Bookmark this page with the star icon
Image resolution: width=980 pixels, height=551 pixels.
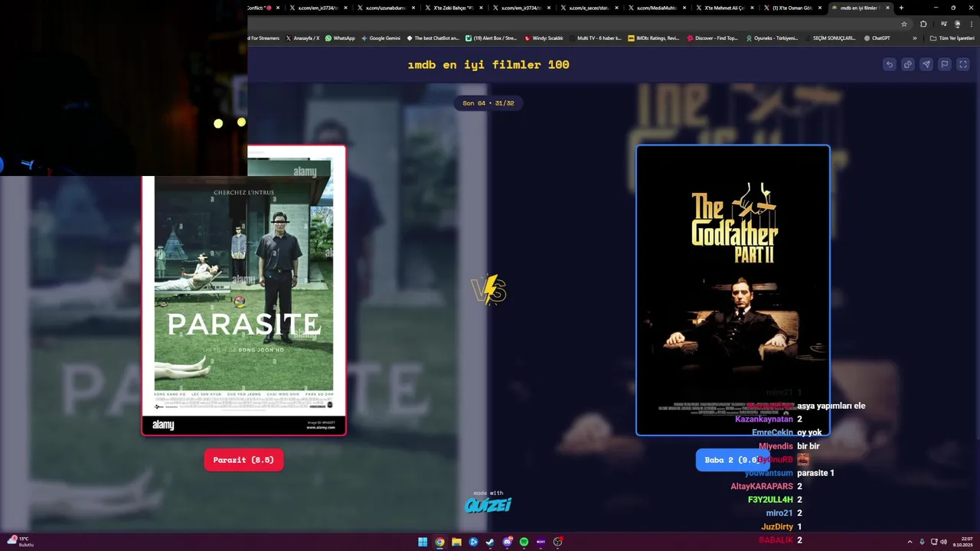tap(903, 24)
